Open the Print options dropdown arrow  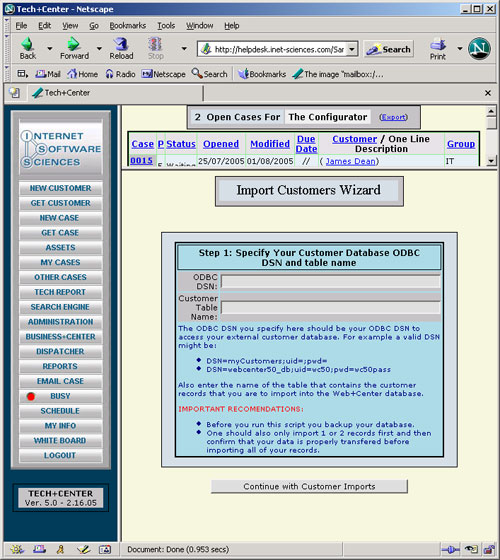pyautogui.click(x=460, y=48)
